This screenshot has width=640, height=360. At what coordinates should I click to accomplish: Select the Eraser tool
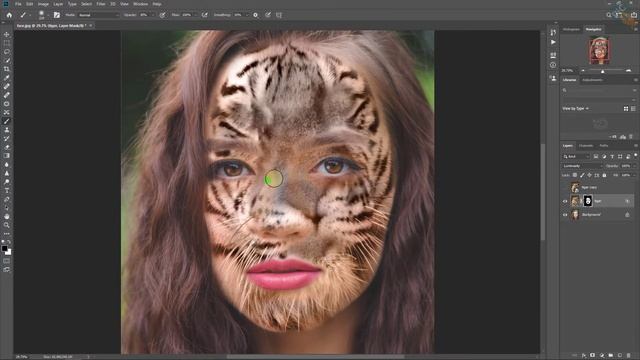click(x=7, y=147)
